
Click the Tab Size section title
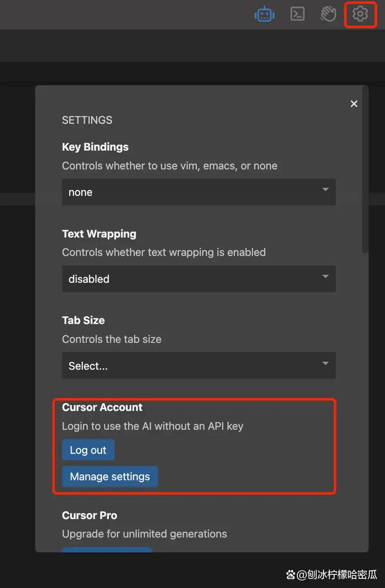click(83, 320)
